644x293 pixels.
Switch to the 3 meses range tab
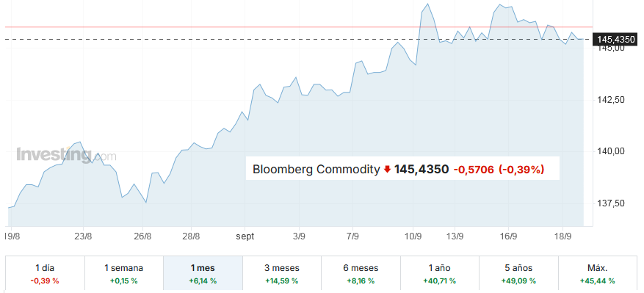tap(282, 274)
